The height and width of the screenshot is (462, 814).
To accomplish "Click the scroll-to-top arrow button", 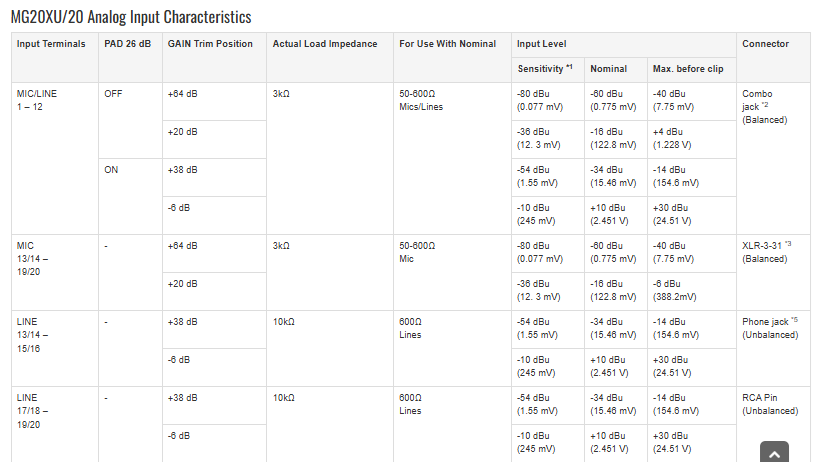I will tap(774, 452).
